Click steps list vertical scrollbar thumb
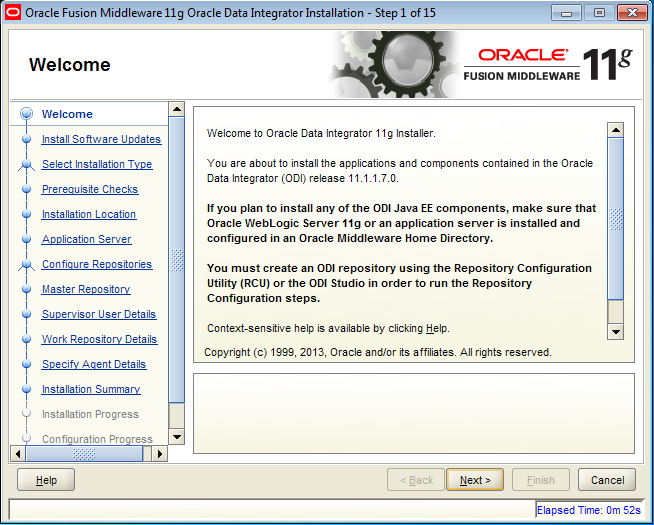654x525 pixels. pyautogui.click(x=177, y=260)
